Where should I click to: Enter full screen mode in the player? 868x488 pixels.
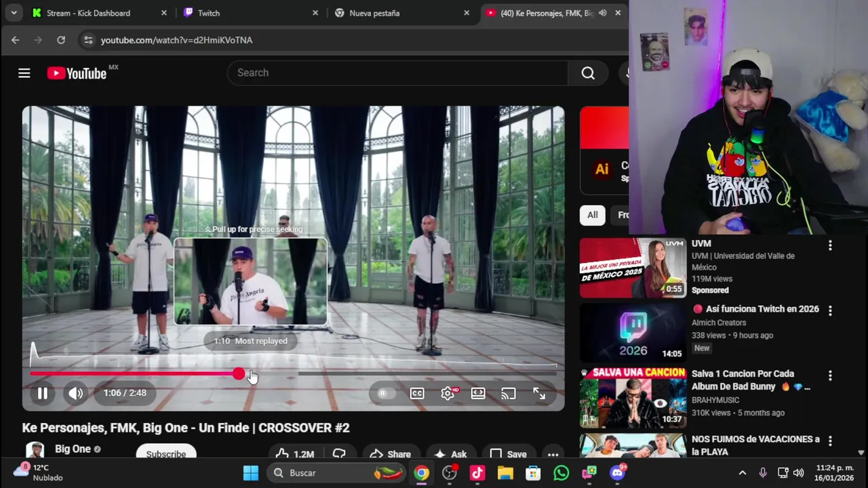[x=539, y=393]
